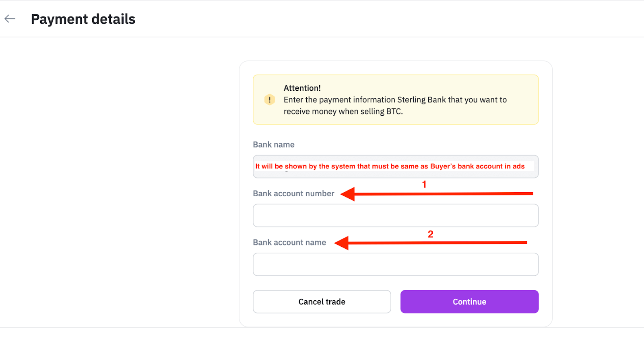Click the Payment details page title
This screenshot has width=644, height=339.
pyautogui.click(x=83, y=19)
